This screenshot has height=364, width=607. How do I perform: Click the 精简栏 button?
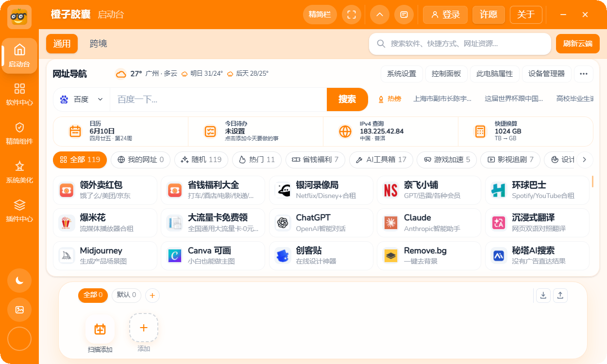320,15
